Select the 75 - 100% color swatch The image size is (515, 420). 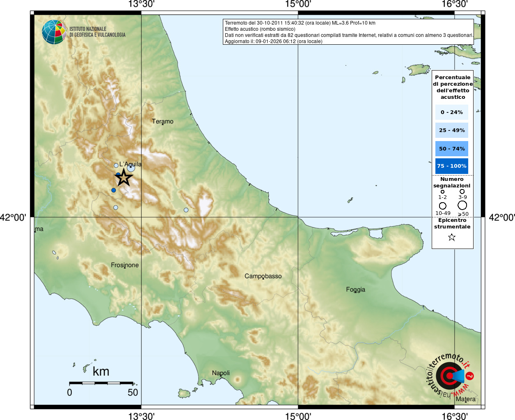(x=452, y=166)
